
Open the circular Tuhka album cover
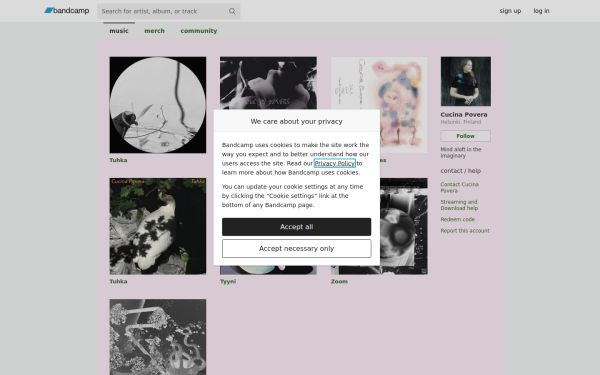pos(158,105)
